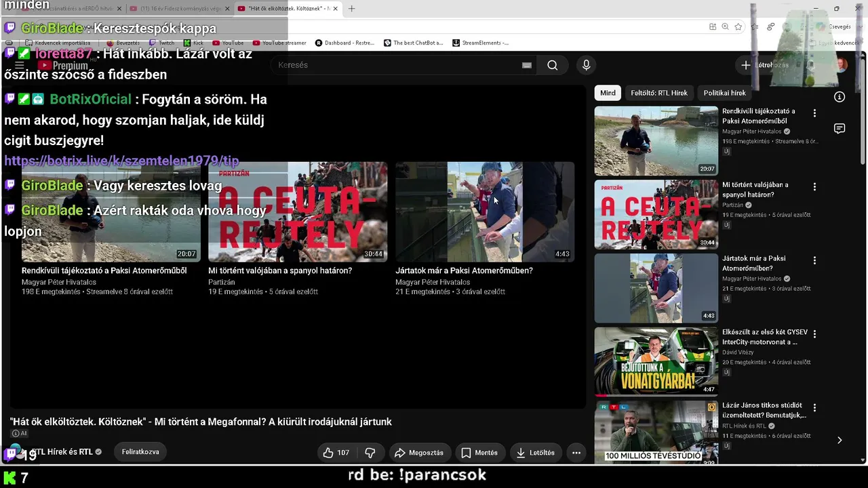868x488 pixels.
Task: Open a new browser tab with plus
Action: [351, 9]
